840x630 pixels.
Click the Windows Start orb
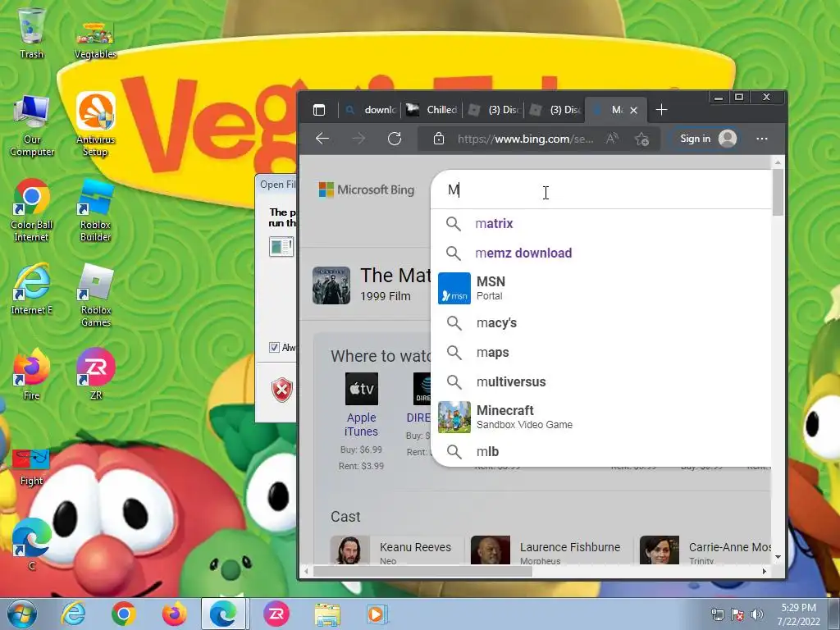pos(21,614)
